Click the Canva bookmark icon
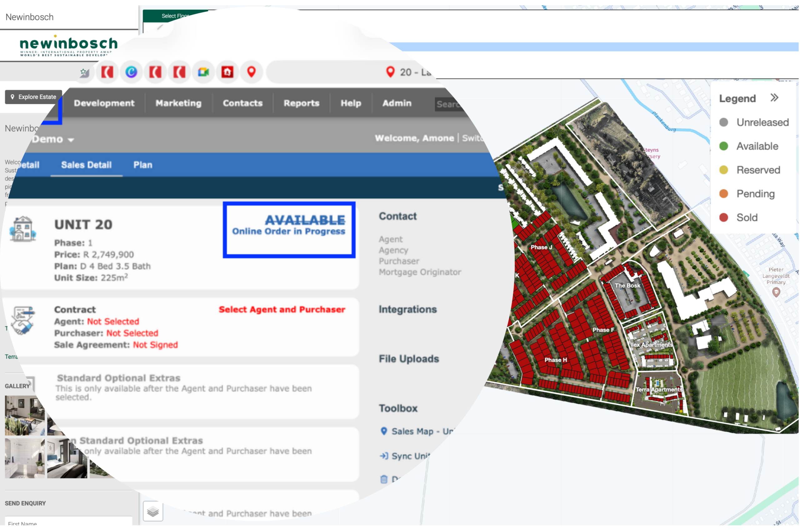This screenshot has height=532, width=800. (x=131, y=72)
